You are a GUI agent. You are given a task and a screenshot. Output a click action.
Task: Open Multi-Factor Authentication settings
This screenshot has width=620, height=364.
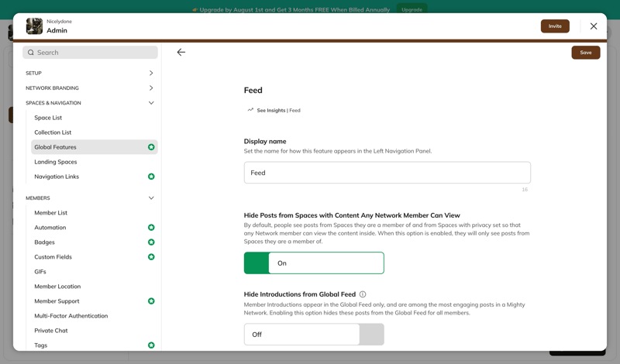[x=71, y=316]
